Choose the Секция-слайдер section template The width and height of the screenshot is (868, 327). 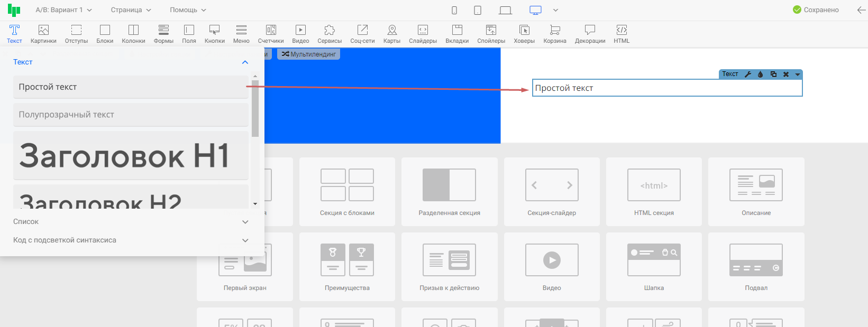pos(552,192)
